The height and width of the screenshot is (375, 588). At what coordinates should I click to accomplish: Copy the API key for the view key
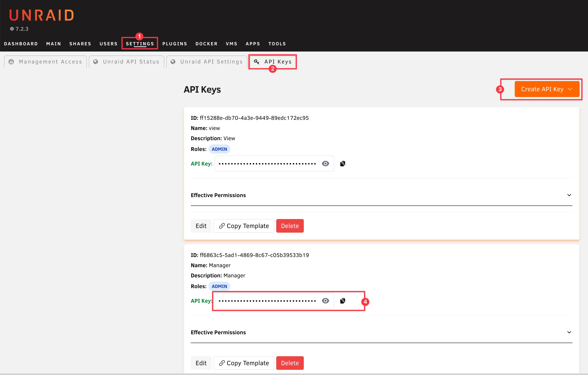pyautogui.click(x=343, y=163)
